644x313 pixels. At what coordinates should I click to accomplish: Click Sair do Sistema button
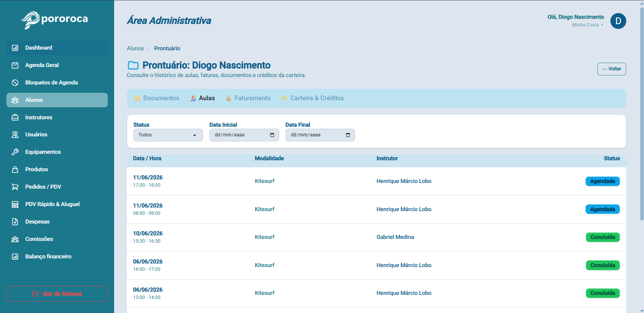coord(57,294)
